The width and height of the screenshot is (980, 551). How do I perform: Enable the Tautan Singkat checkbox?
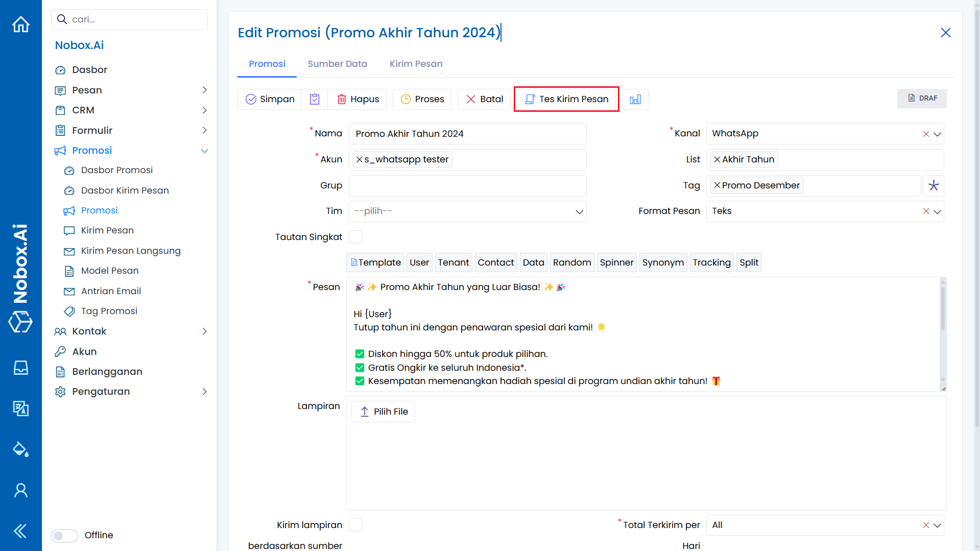[x=355, y=237]
